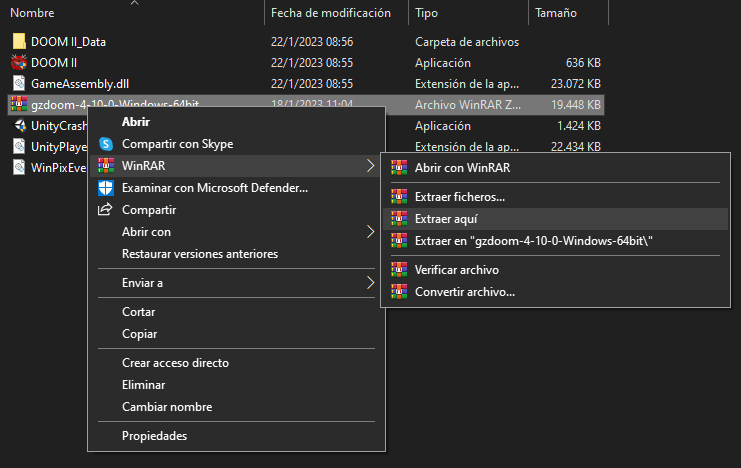Click Cambiar nombre to rename file

(x=166, y=407)
